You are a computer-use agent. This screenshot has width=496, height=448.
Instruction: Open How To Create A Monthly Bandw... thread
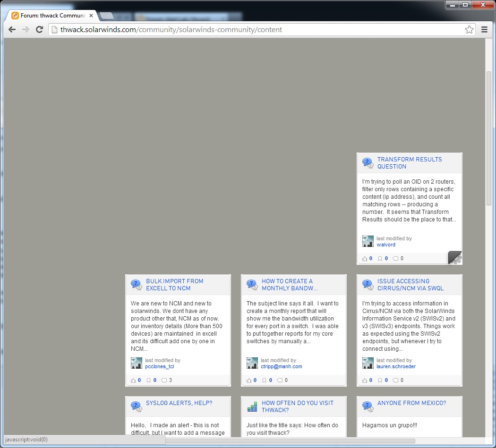(290, 285)
